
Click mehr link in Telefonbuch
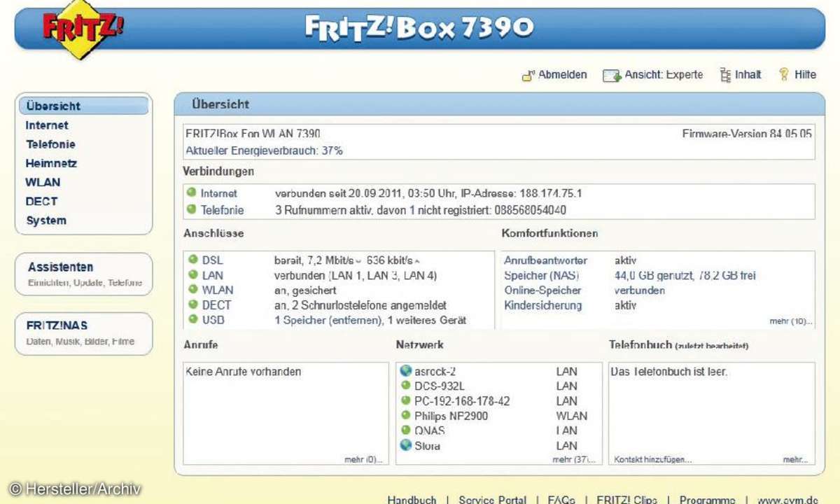tap(795, 459)
